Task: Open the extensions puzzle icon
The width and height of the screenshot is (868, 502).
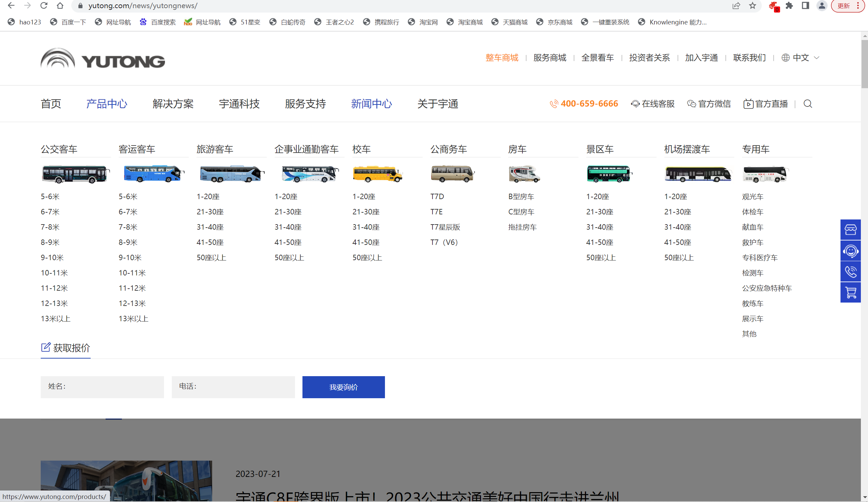Action: coord(789,5)
